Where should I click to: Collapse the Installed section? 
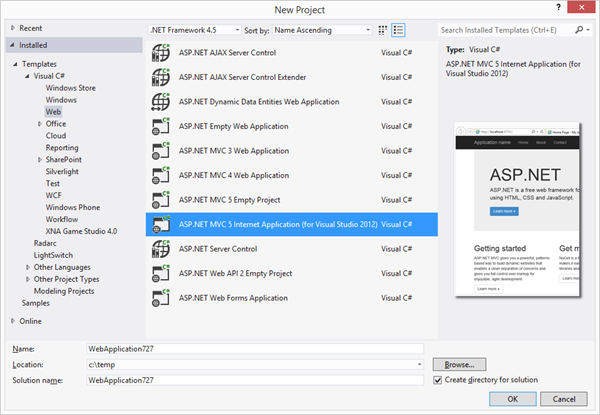(13, 45)
